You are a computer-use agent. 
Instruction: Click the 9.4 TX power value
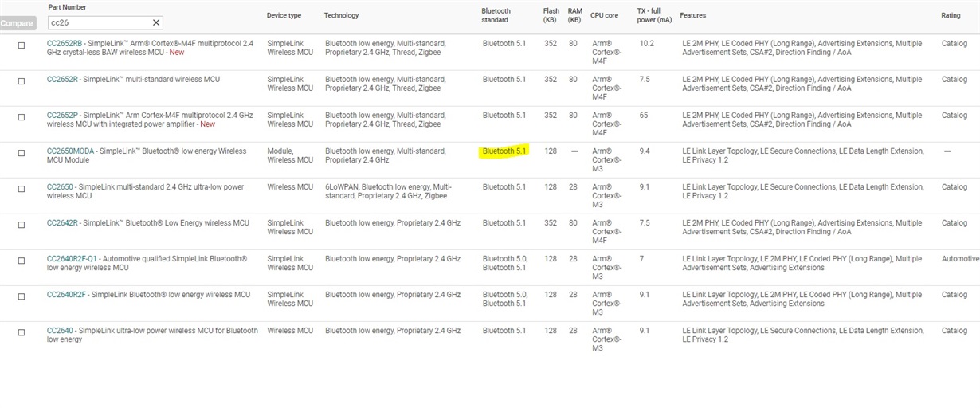click(x=645, y=151)
